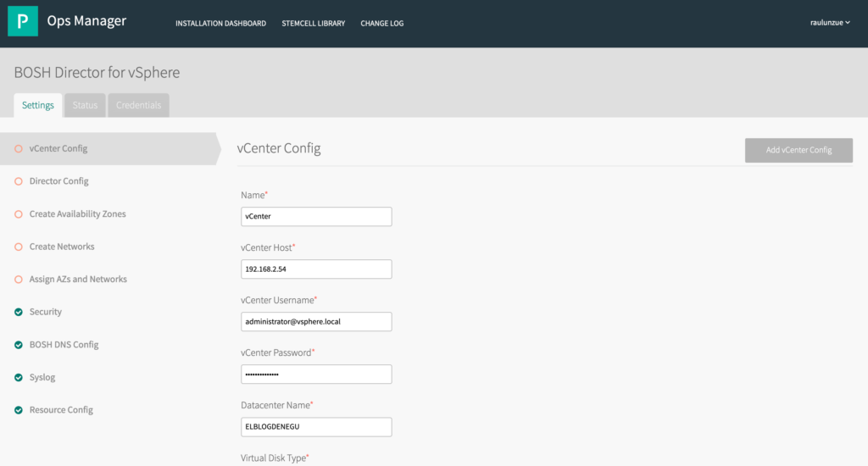Open the Change Log page
The width and height of the screenshot is (868, 466).
[x=382, y=23]
